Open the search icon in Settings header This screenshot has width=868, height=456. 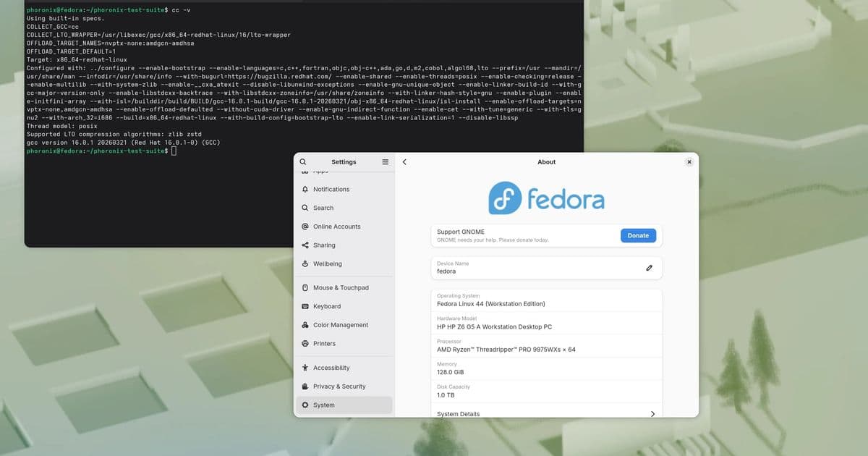click(x=303, y=162)
